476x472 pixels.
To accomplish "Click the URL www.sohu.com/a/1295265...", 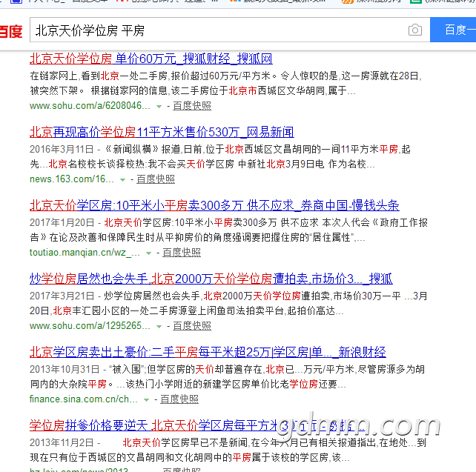I will tap(90, 326).
